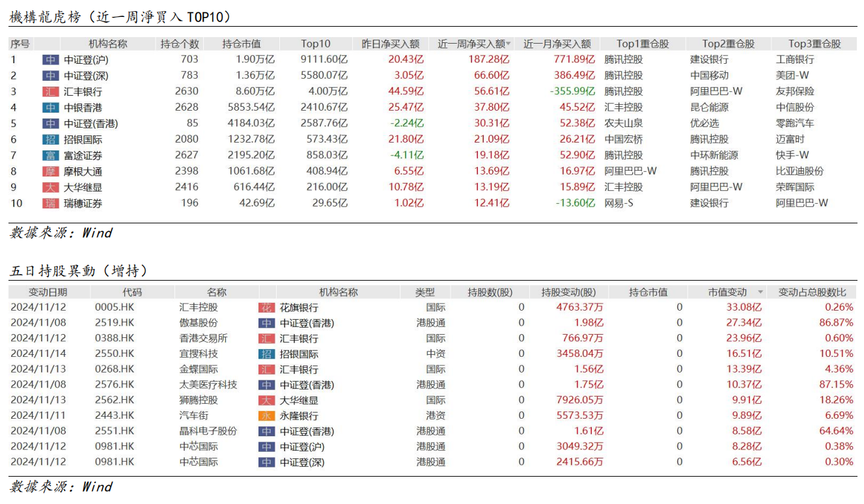Viewport: 864px width, 504px height.
Task: Click the 187.28亿 weekly net buy value
Action: click(488, 59)
